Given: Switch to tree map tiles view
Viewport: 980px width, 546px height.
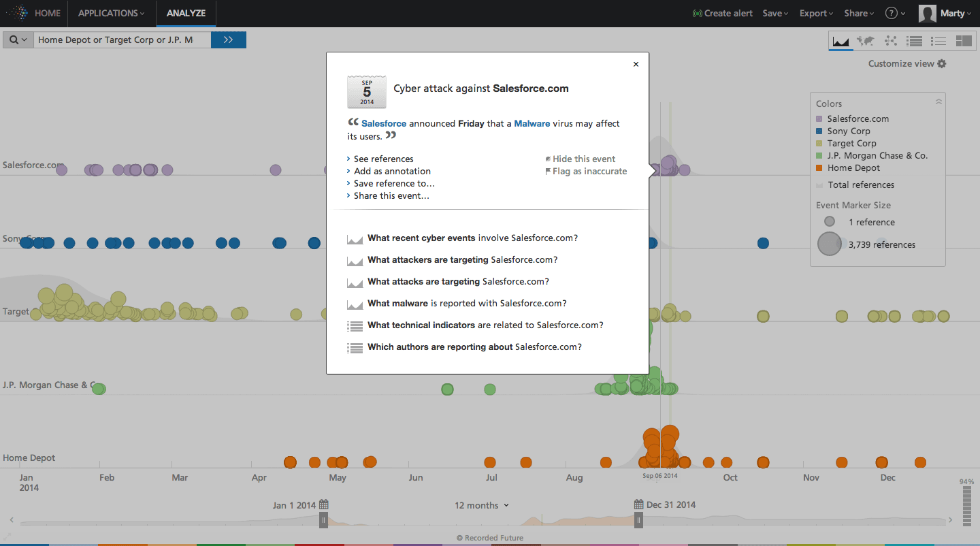Looking at the screenshot, I should click(x=964, y=41).
